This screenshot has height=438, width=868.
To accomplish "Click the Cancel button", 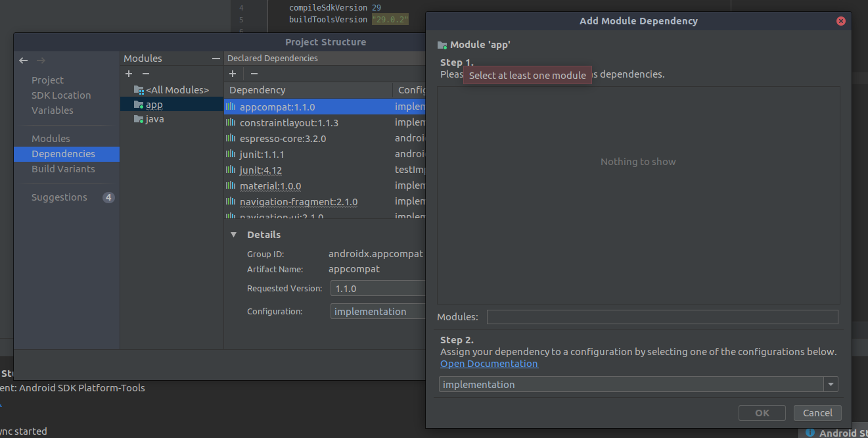I will click(x=817, y=413).
